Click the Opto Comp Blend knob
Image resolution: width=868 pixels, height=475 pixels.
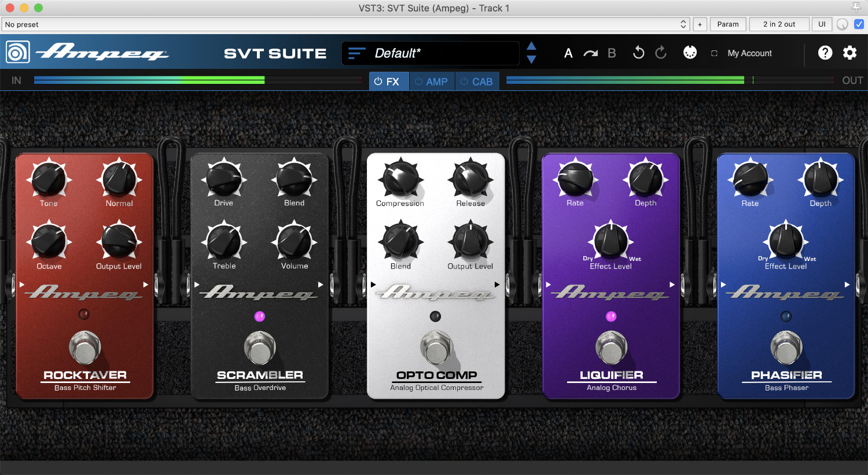click(400, 241)
